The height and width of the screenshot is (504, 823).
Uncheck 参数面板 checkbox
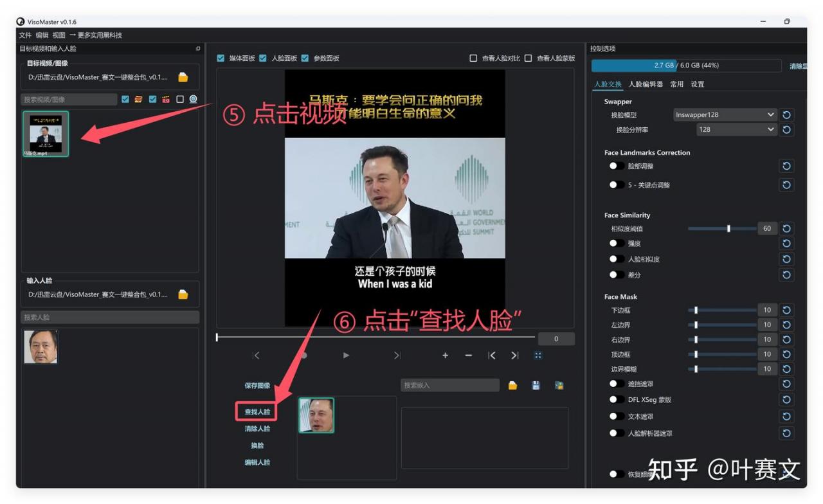305,58
